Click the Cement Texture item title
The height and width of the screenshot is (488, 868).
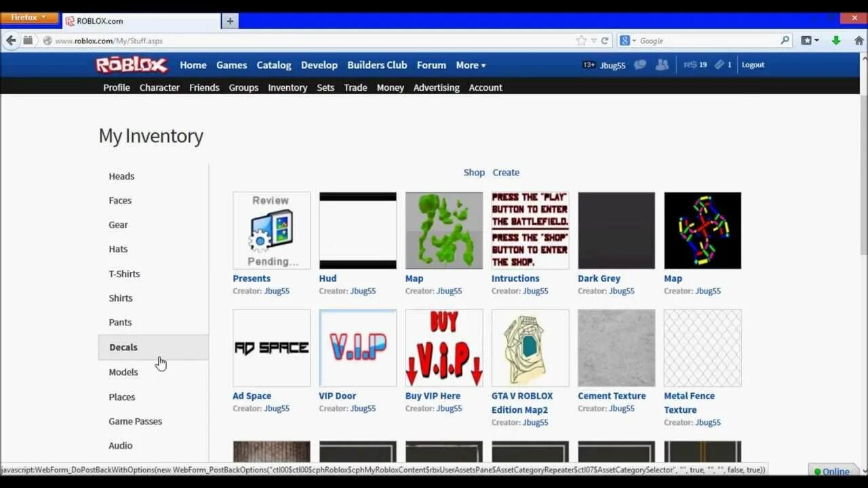click(x=612, y=396)
